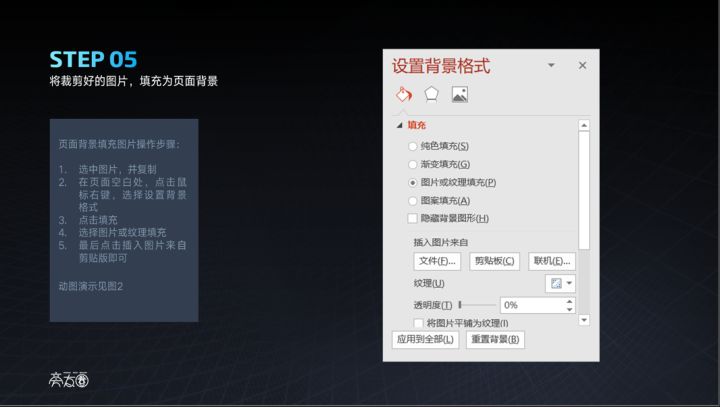Click the 文件(F)... button
This screenshot has width=720, height=407.
tap(437, 261)
